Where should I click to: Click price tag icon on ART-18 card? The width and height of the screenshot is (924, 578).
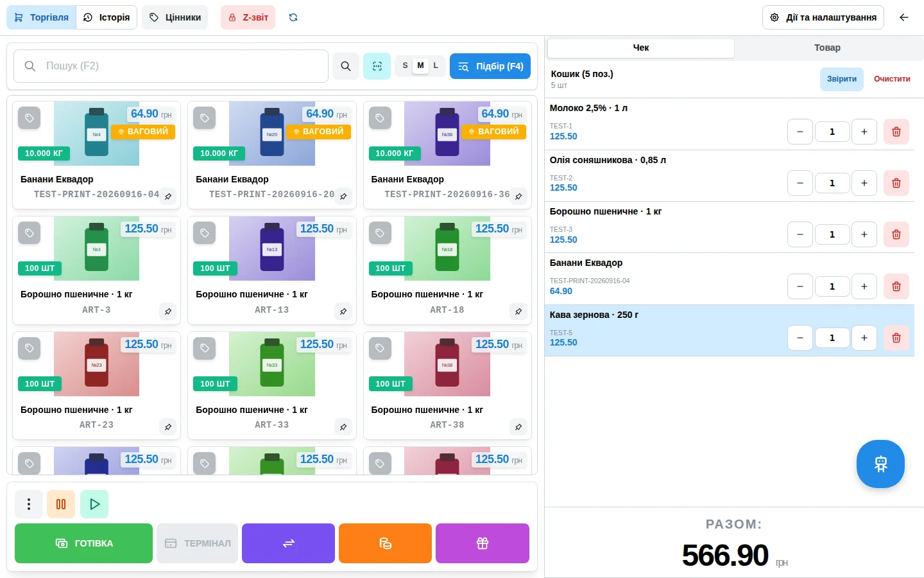[380, 233]
